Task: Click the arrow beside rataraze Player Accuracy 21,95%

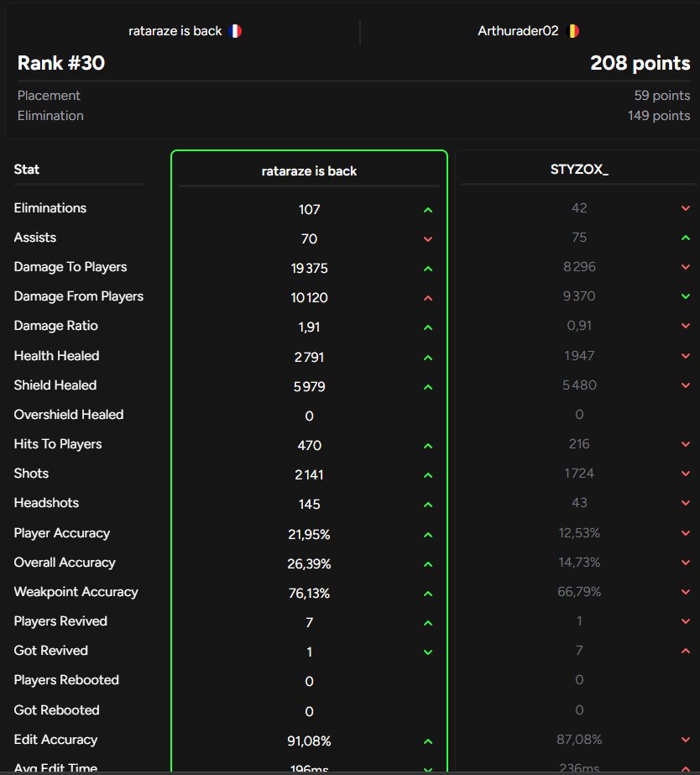Action: click(428, 535)
